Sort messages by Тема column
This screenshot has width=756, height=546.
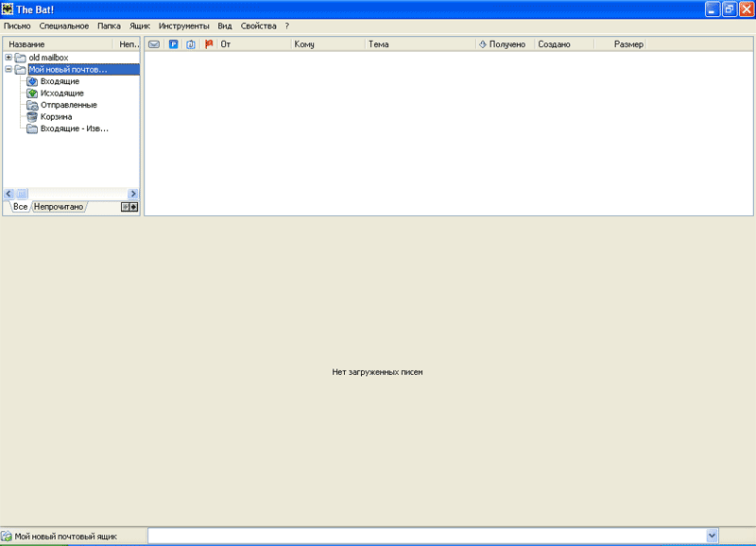point(421,44)
